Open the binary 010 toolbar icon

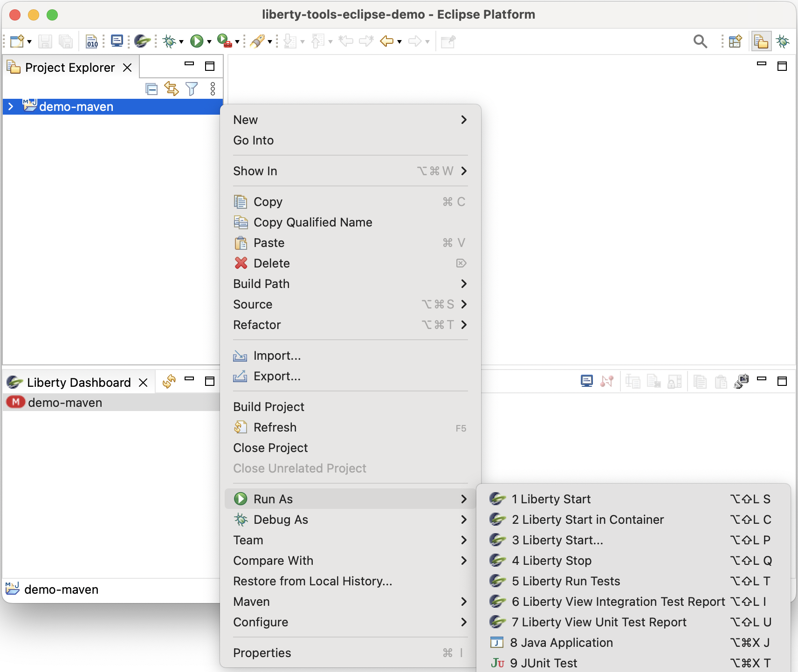click(92, 41)
